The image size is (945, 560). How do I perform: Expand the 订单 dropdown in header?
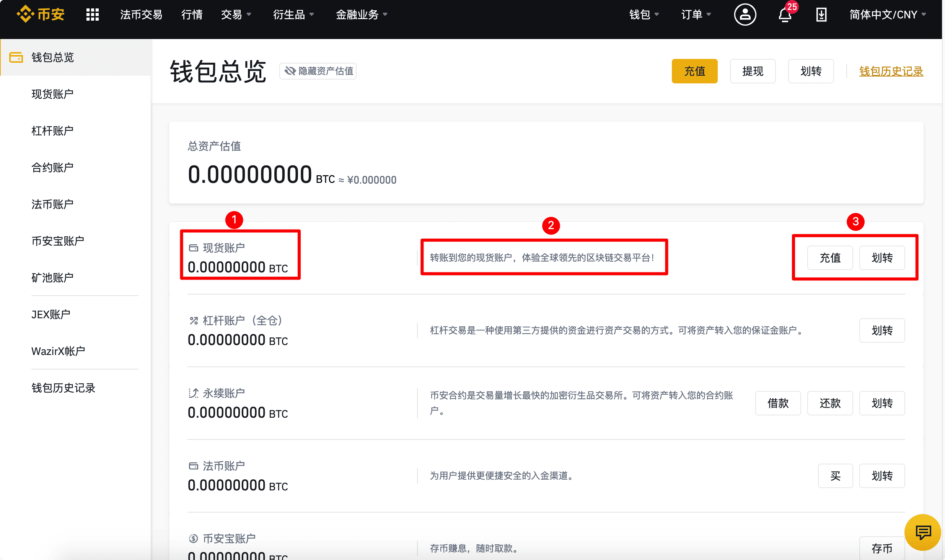coord(696,15)
